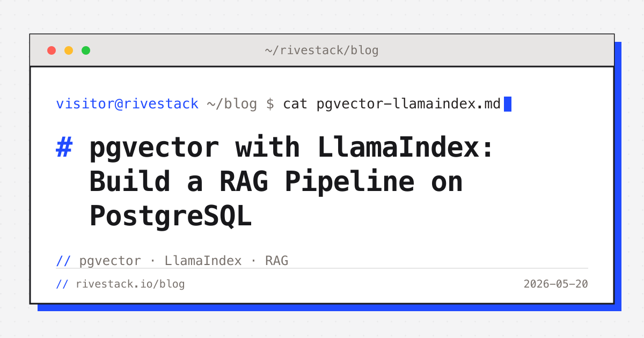Click the cat pgvector-llamaindex.md command
The image size is (644, 338).
[x=392, y=104]
